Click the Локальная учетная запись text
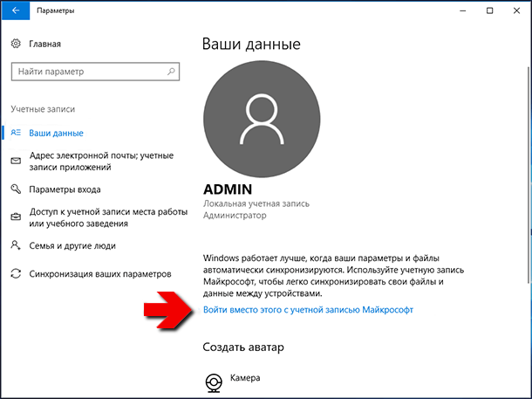 256,203
